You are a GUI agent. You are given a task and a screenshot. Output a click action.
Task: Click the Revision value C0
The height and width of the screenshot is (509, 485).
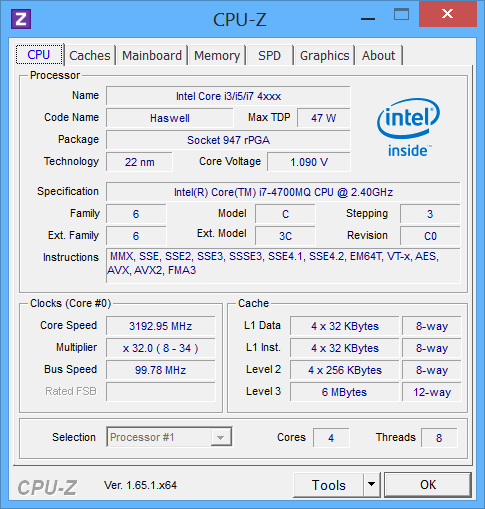tap(430, 236)
